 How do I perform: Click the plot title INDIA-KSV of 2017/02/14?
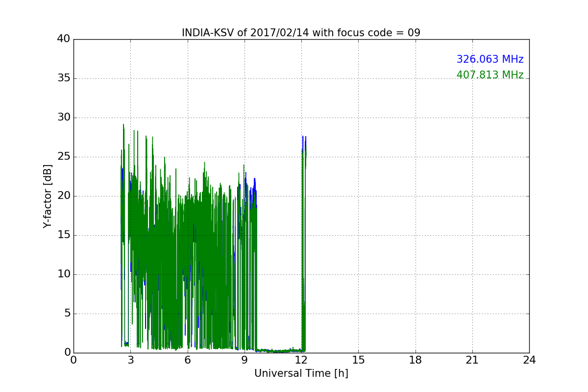301,33
